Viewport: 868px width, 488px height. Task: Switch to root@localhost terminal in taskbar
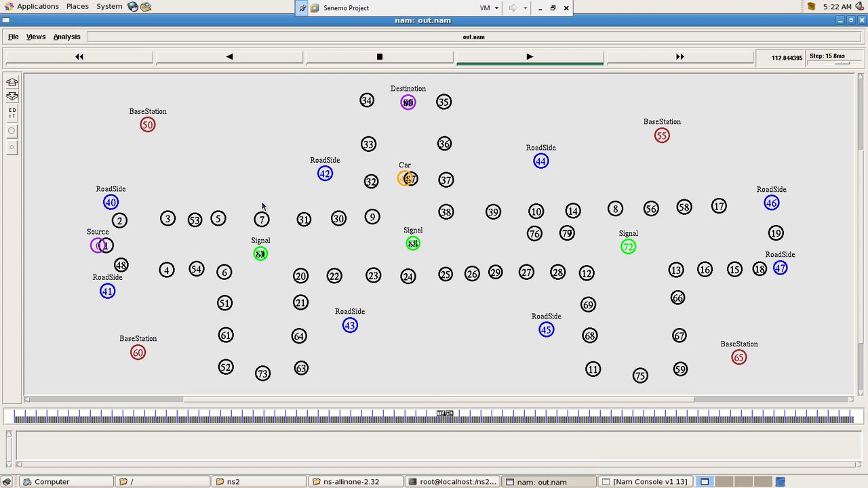[453, 482]
